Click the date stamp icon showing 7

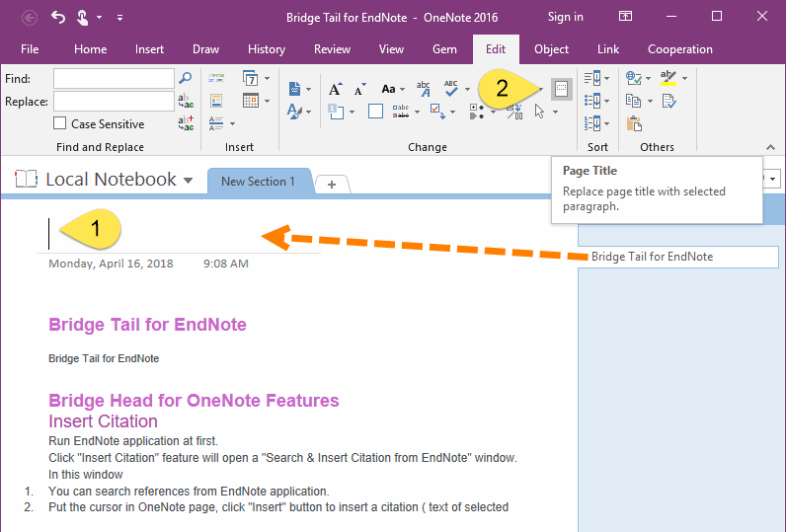coord(251,78)
